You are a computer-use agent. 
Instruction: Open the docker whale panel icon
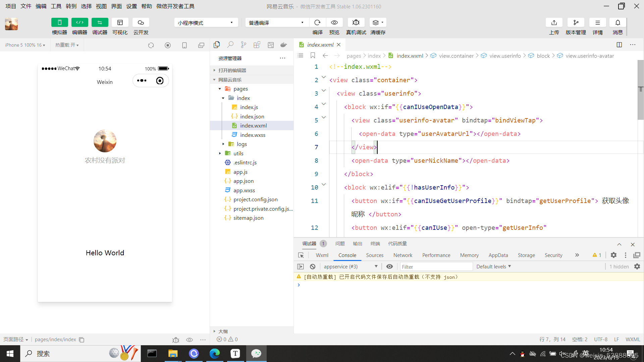(x=284, y=45)
